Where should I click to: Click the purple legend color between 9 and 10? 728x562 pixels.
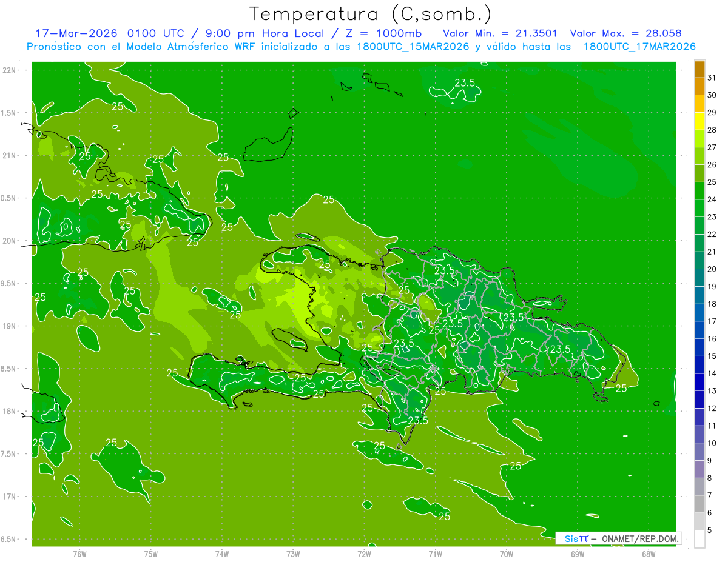point(699,452)
